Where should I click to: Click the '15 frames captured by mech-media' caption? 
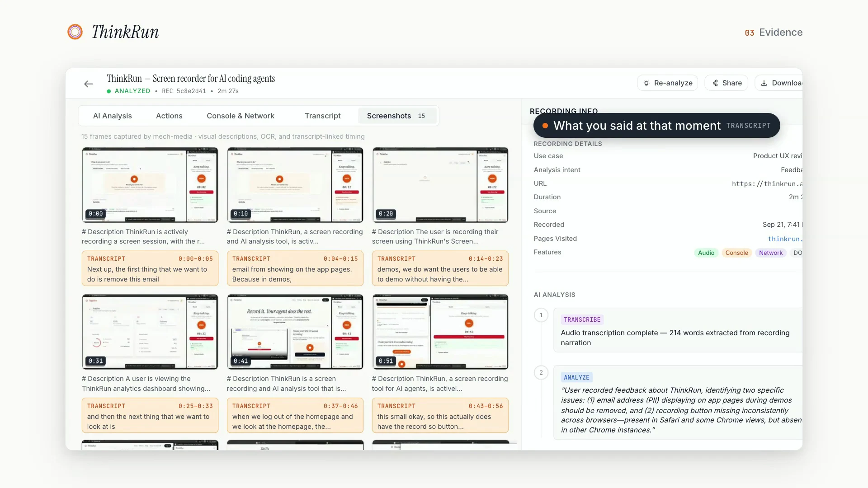pos(223,136)
